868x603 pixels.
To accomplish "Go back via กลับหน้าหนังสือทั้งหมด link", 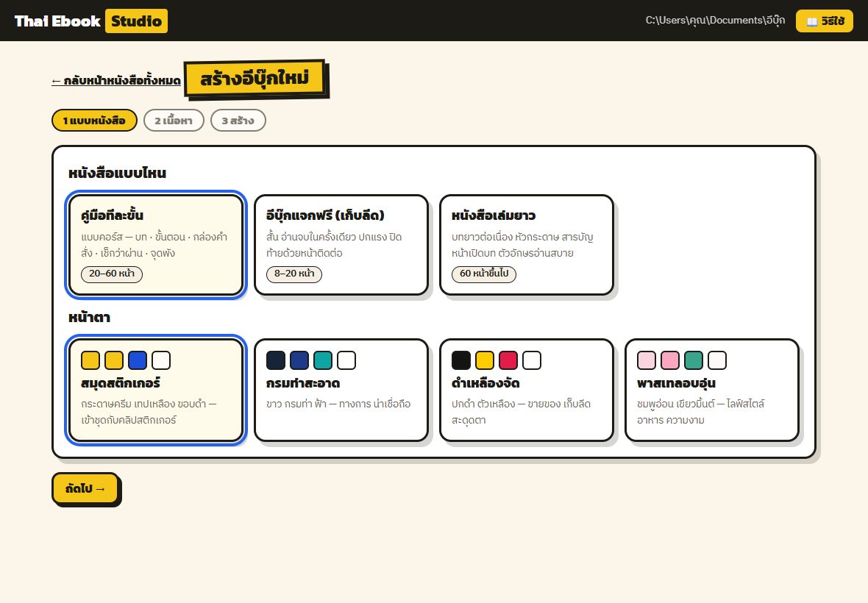I will tap(116, 81).
